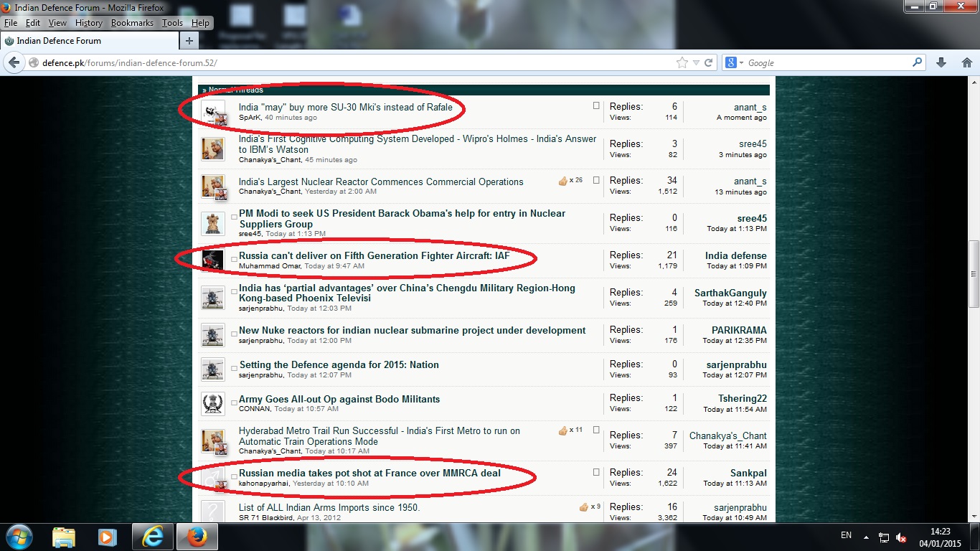
Task: Open Windows Explorer from taskbar
Action: (64, 537)
